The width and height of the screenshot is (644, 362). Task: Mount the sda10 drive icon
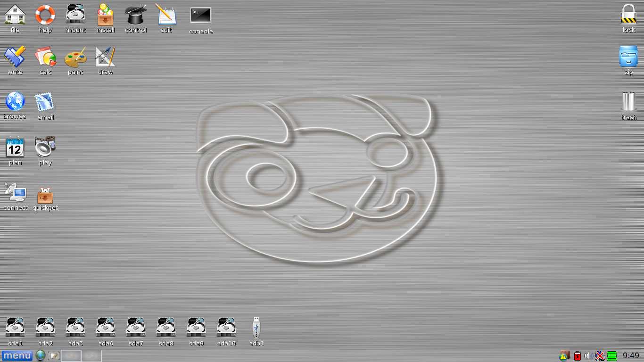(226, 328)
